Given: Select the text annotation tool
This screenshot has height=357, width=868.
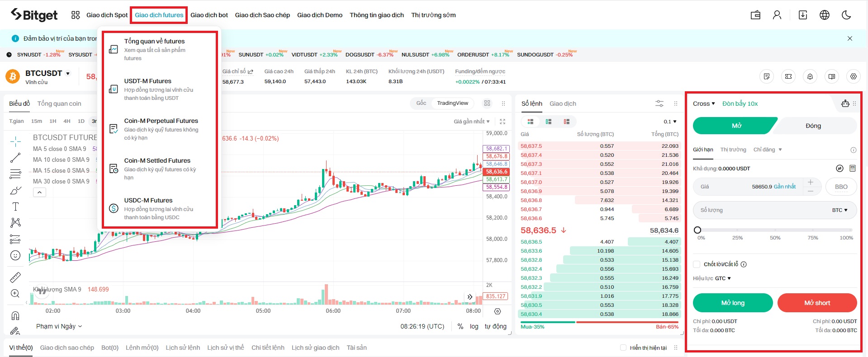Looking at the screenshot, I should [x=15, y=207].
